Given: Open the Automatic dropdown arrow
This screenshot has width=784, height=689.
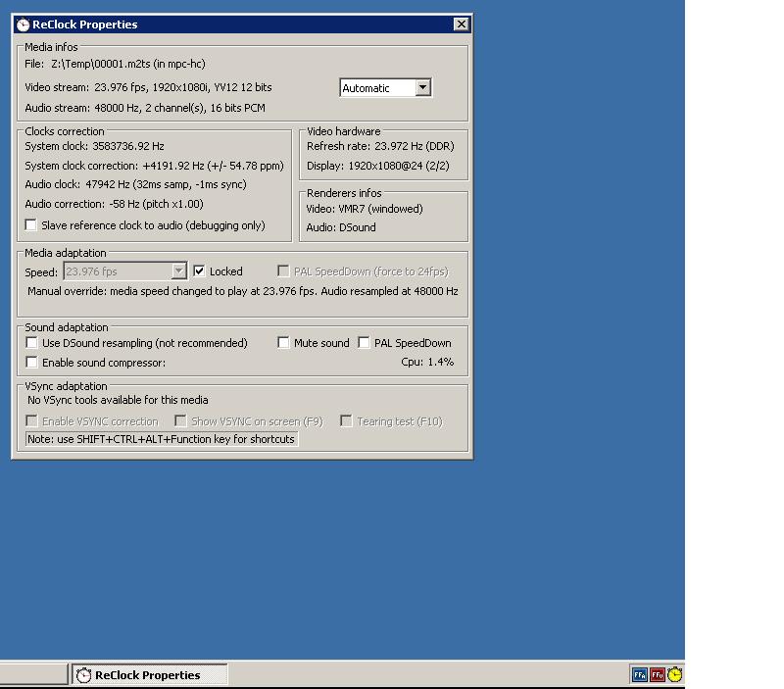Looking at the screenshot, I should (x=422, y=88).
